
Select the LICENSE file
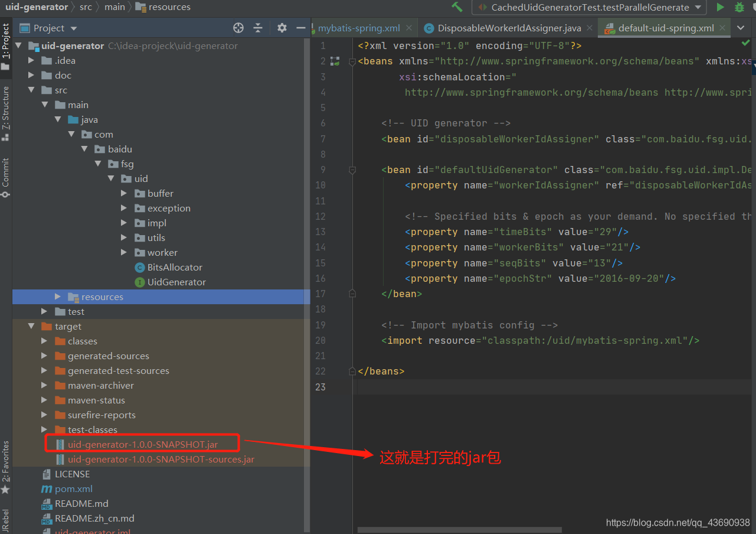click(66, 474)
